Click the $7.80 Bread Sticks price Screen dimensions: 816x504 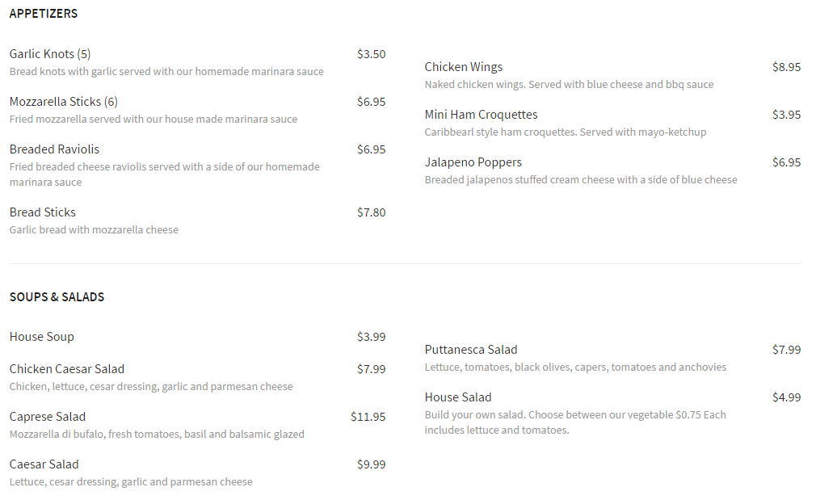[372, 212]
